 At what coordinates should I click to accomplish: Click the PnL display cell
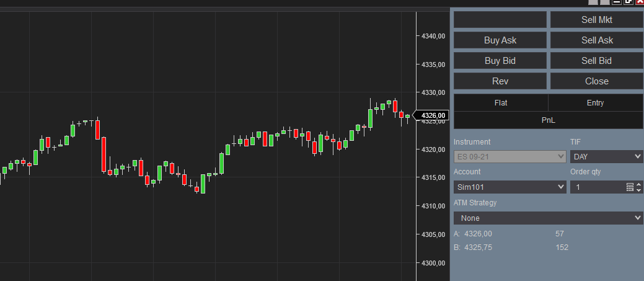pos(548,120)
